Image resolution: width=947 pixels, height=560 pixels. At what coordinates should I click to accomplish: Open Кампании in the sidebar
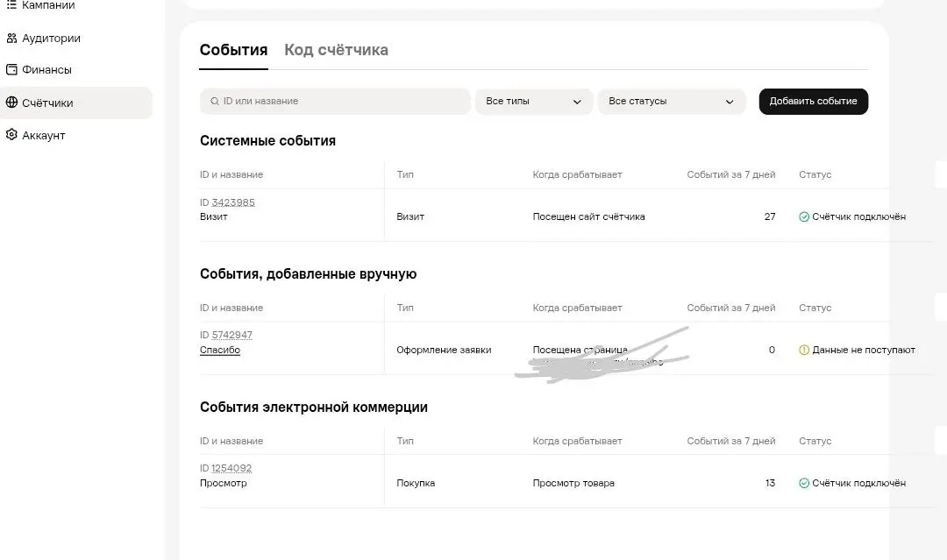(x=48, y=5)
